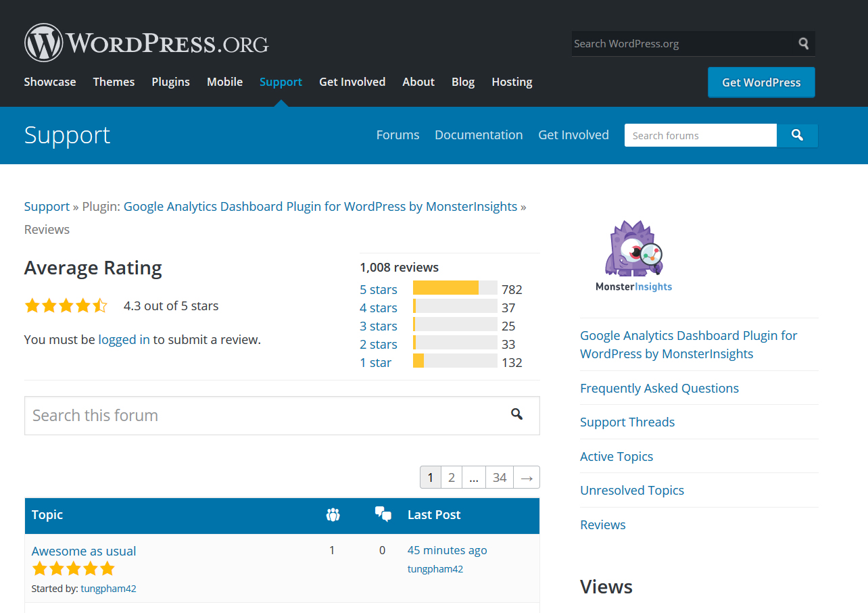Click the 5 stars rating bar

(x=454, y=289)
